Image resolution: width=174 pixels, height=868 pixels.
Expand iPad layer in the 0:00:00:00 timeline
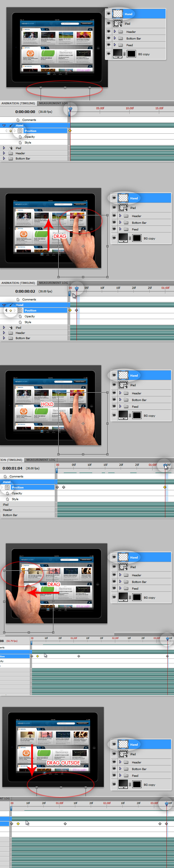tap(4, 148)
